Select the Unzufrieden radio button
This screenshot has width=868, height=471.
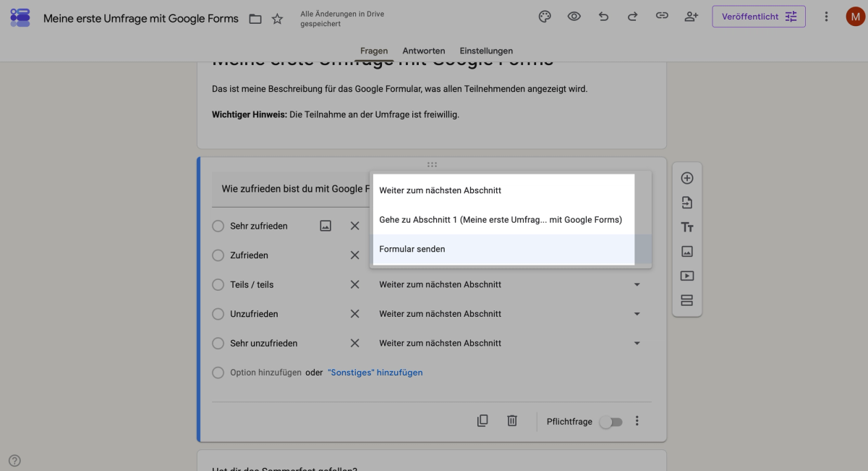[218, 314]
